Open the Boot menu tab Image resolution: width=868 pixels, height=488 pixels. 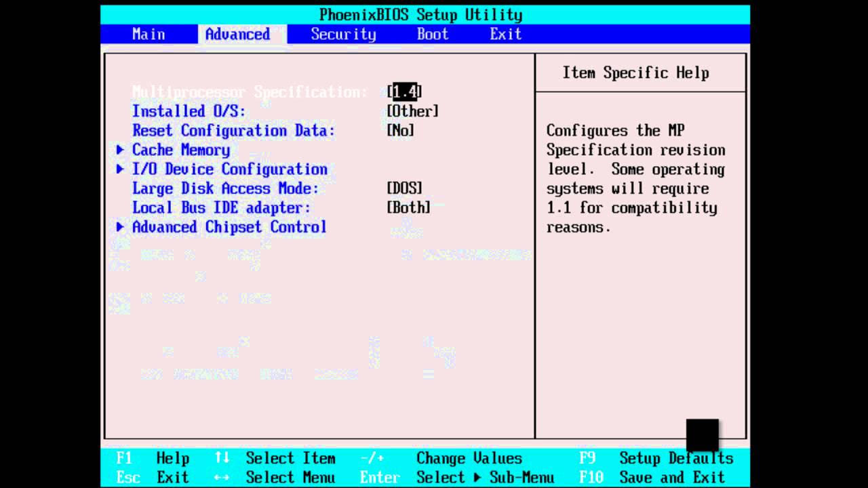(x=433, y=34)
